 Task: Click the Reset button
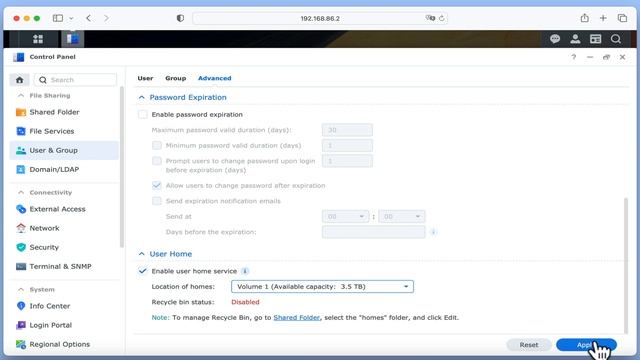pos(529,345)
